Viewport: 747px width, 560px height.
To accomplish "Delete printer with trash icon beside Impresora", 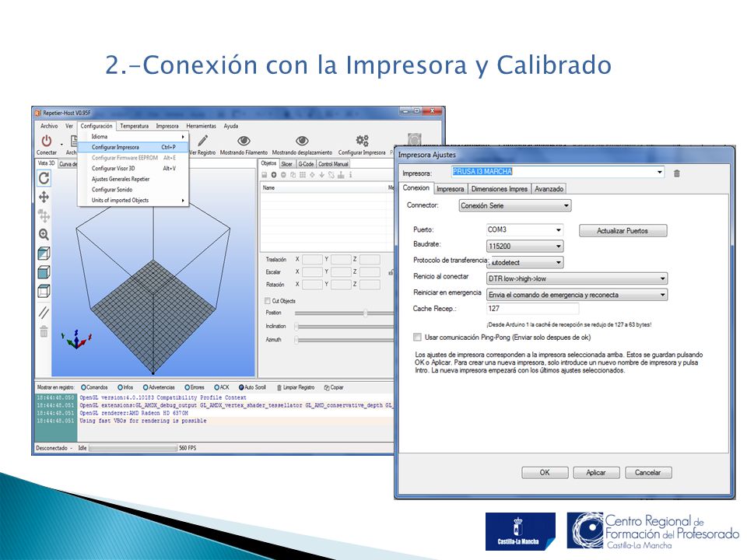I will tap(676, 173).
